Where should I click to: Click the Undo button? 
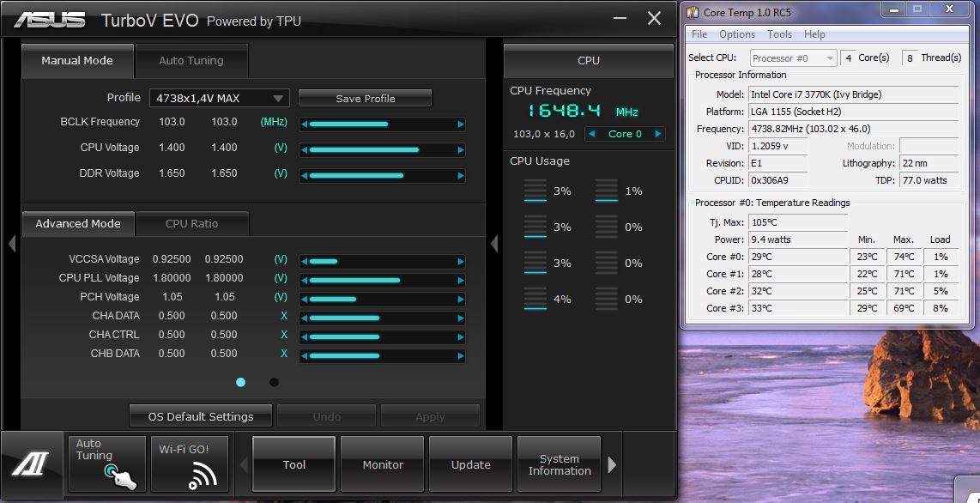(326, 416)
